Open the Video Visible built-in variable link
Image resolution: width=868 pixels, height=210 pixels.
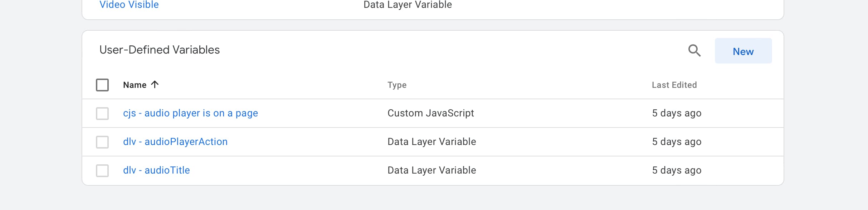tap(129, 5)
